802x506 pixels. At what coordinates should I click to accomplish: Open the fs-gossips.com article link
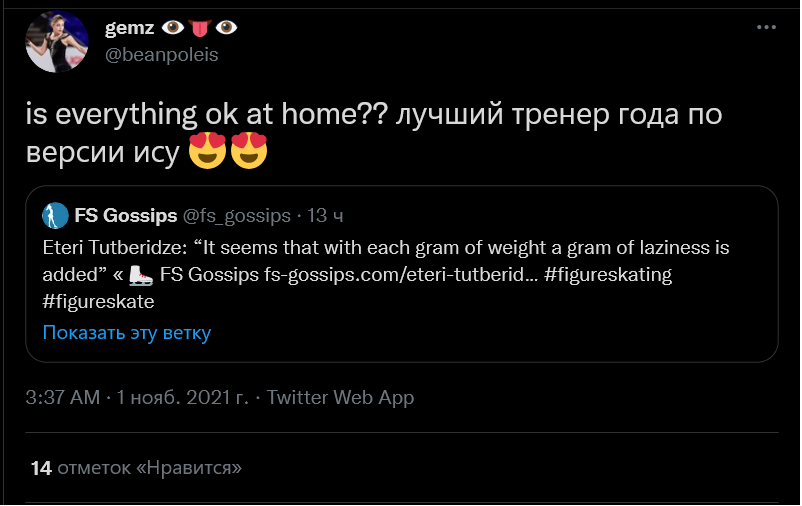(x=401, y=274)
